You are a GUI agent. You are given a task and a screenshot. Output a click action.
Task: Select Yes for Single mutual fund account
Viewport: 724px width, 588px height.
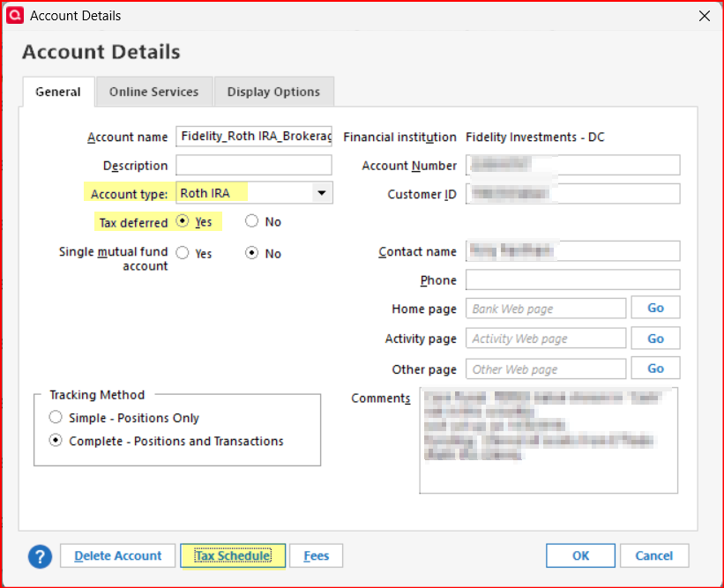[183, 253]
